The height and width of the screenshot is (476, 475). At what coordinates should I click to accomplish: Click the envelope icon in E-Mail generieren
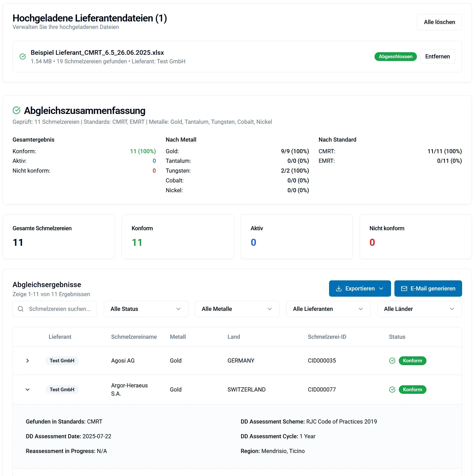coord(404,289)
